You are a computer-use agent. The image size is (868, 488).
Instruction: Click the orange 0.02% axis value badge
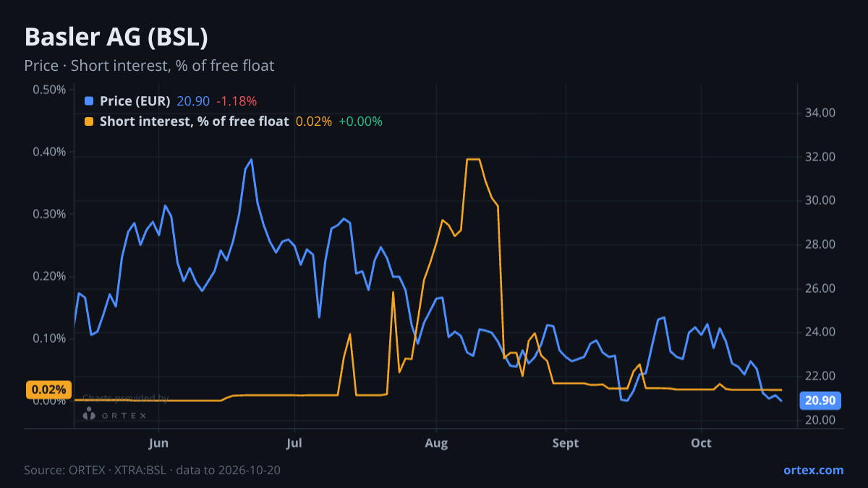(x=49, y=390)
